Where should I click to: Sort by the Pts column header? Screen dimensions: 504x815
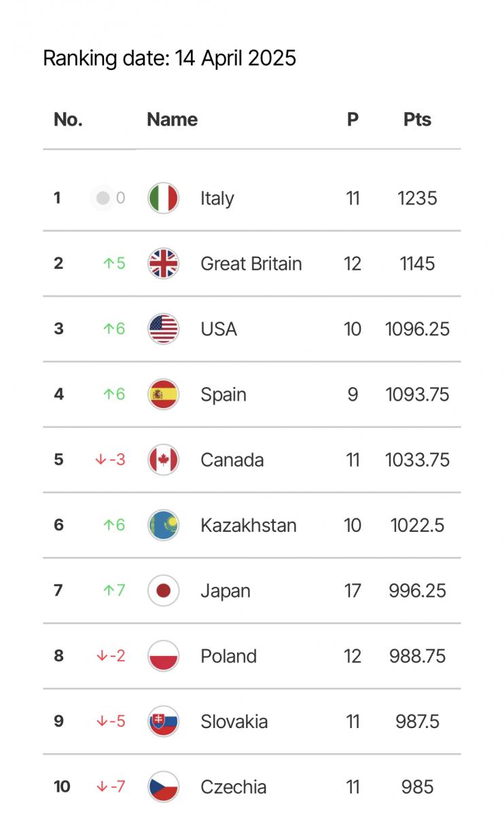pos(417,120)
